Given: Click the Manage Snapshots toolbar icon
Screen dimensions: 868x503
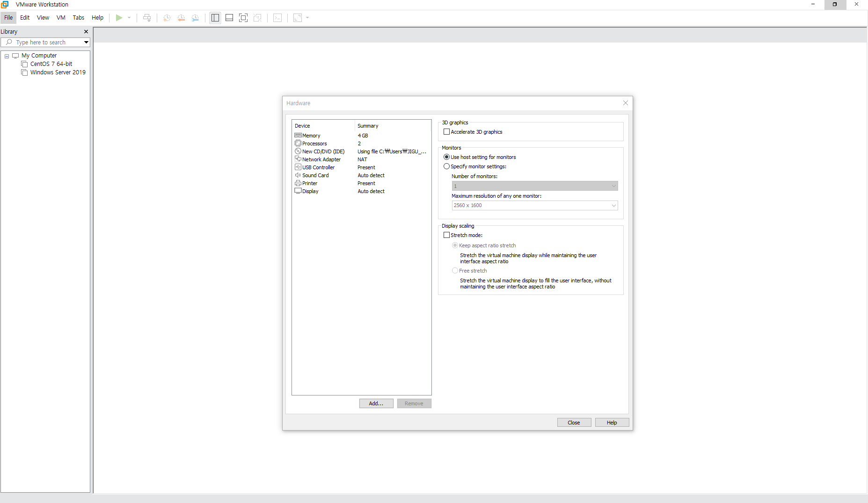Looking at the screenshot, I should 195,18.
